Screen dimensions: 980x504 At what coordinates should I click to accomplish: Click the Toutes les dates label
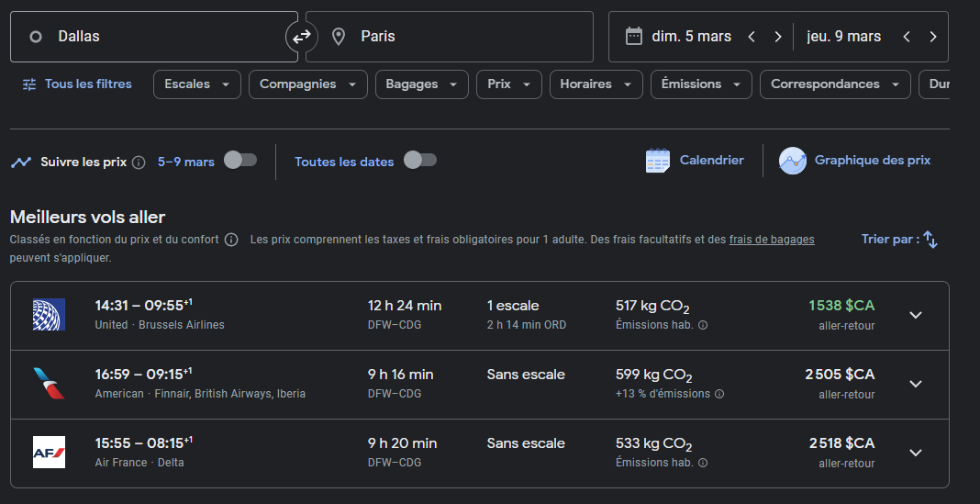point(344,162)
